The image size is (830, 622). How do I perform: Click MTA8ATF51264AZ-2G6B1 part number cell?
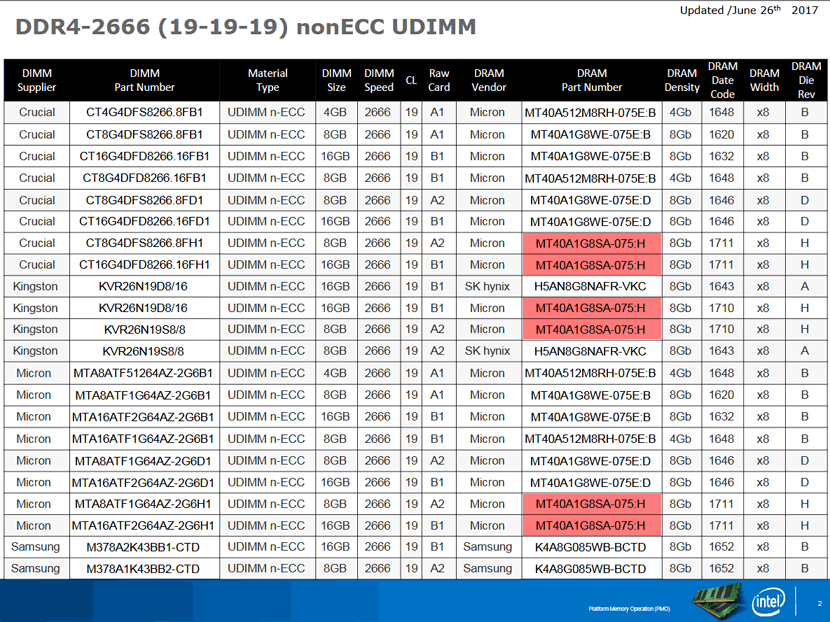click(x=145, y=373)
